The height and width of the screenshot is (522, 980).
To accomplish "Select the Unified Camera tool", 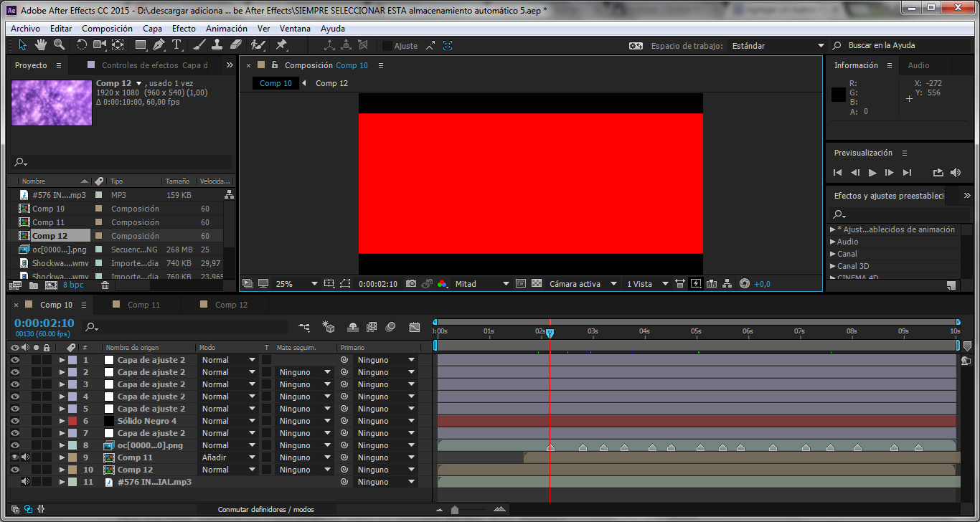I will pos(99,45).
